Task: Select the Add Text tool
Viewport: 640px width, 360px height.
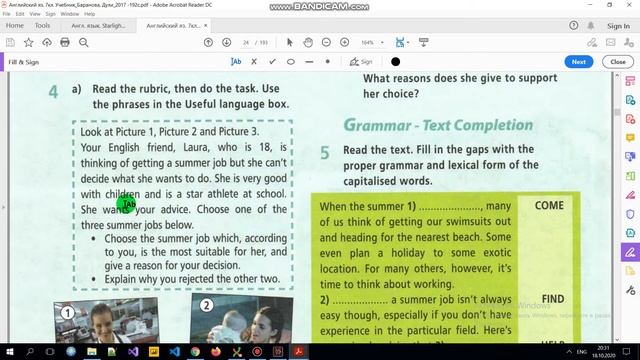Action: (236, 62)
